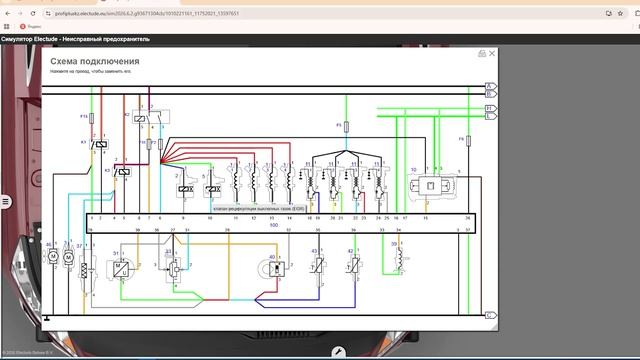Click the wire replacement hint text
Screen dimensions: 640x360
[x=91, y=71]
